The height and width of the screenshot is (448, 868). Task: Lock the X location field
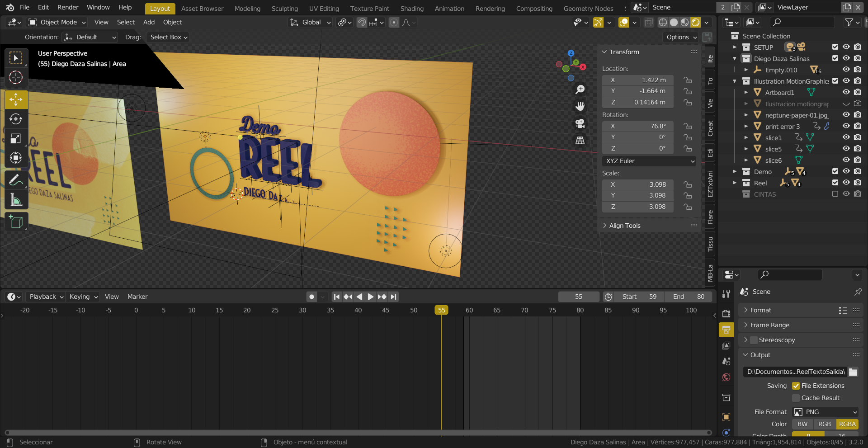click(688, 80)
